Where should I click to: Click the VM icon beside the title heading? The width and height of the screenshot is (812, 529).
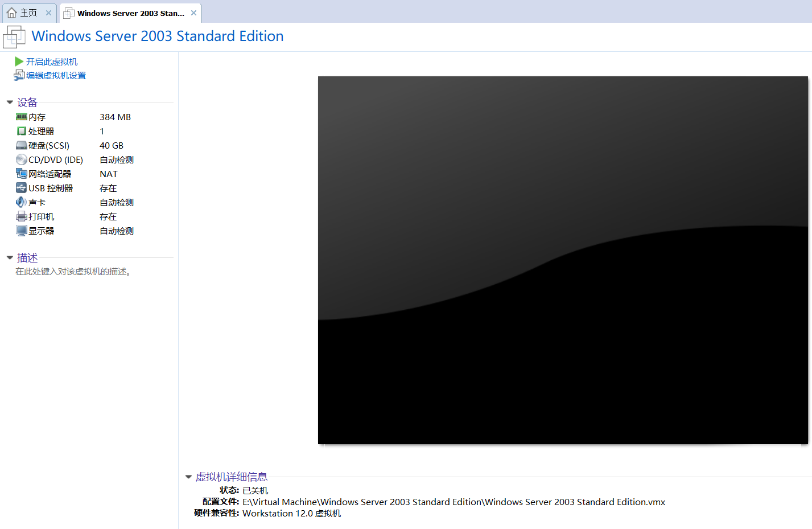(14, 37)
